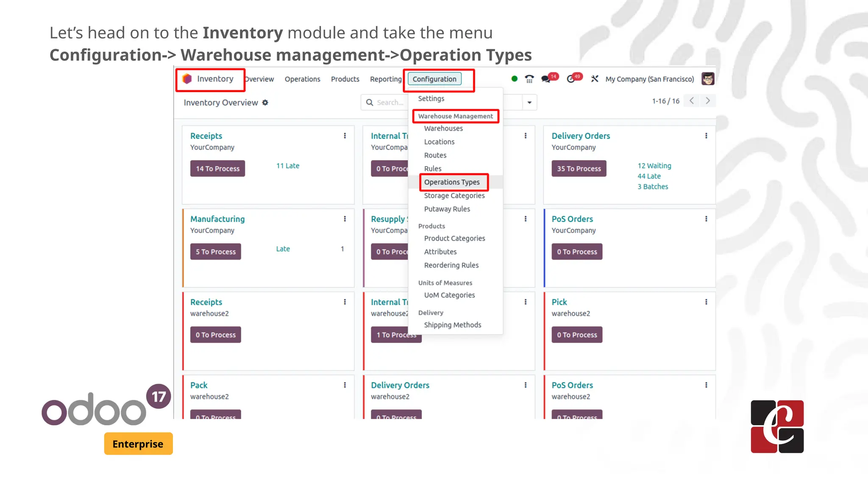Viewport: 868px width, 488px height.
Task: Open kebab menu on Manufacturing card
Action: 345,219
